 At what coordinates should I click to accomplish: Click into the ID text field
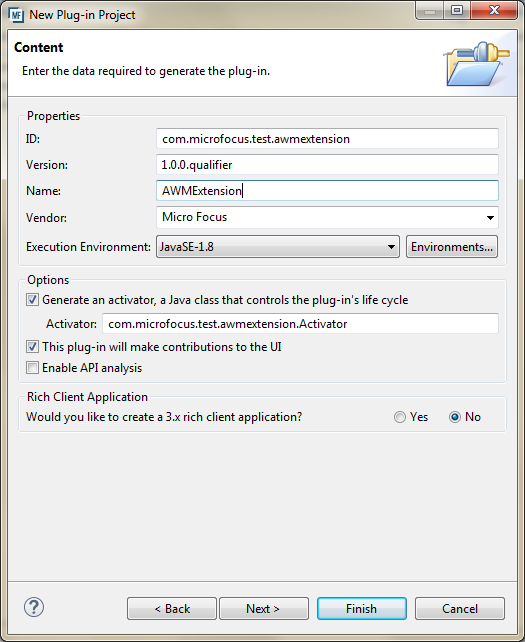point(327,139)
